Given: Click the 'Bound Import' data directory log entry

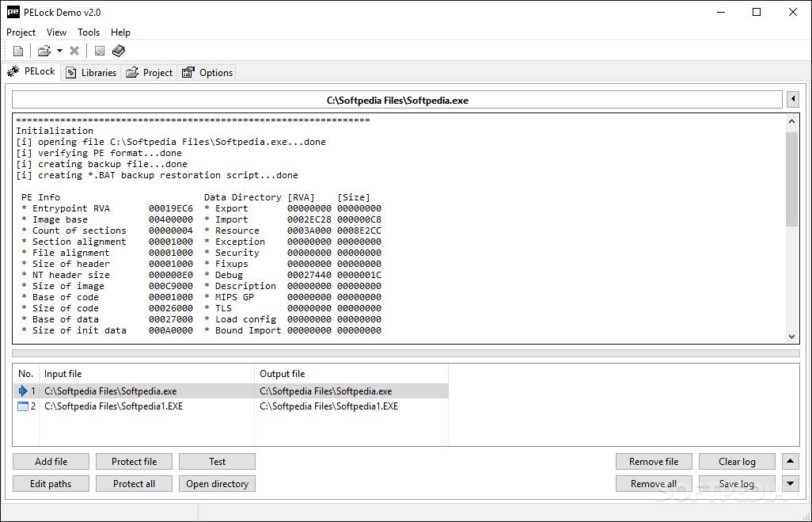Looking at the screenshot, I should click(293, 330).
